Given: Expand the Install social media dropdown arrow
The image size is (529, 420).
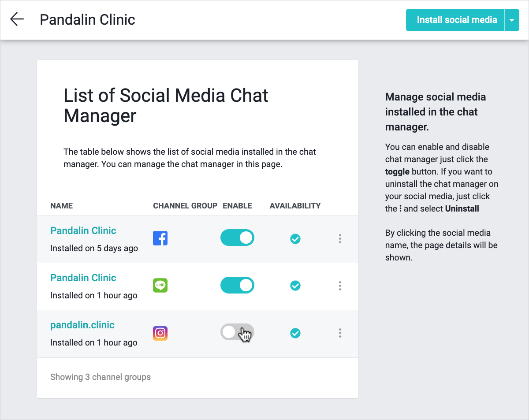Looking at the screenshot, I should pyautogui.click(x=511, y=20).
